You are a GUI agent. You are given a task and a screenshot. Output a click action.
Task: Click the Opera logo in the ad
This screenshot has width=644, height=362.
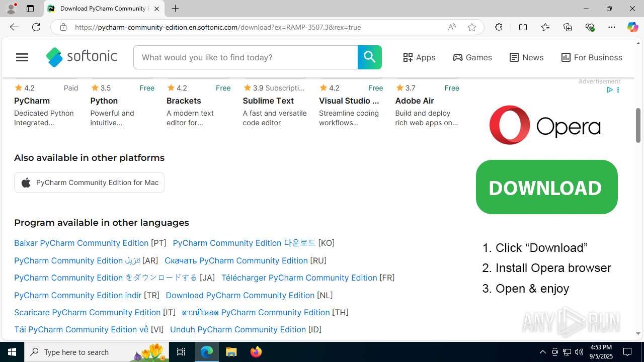(545, 125)
